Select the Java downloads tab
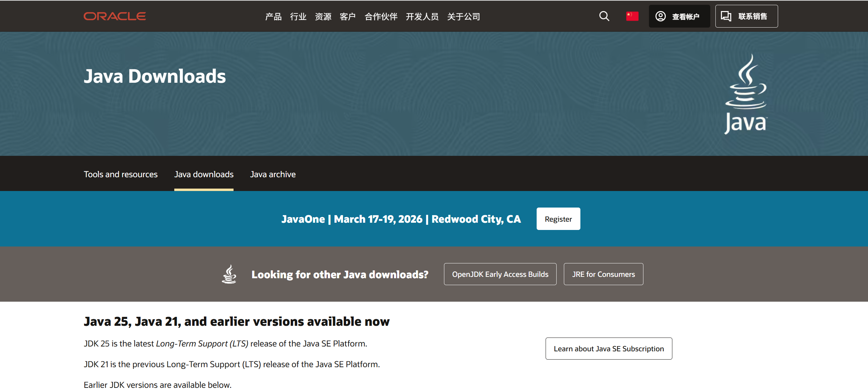This screenshot has height=392, width=868. [x=204, y=174]
